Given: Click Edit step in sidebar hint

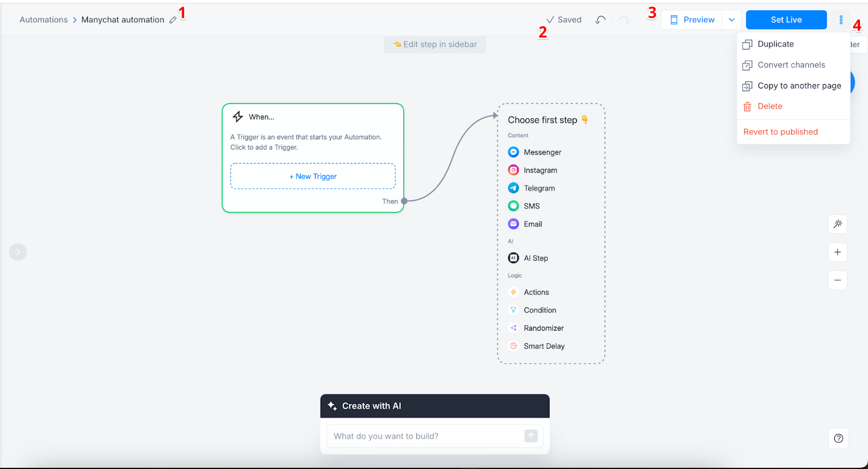Looking at the screenshot, I should click(435, 45).
